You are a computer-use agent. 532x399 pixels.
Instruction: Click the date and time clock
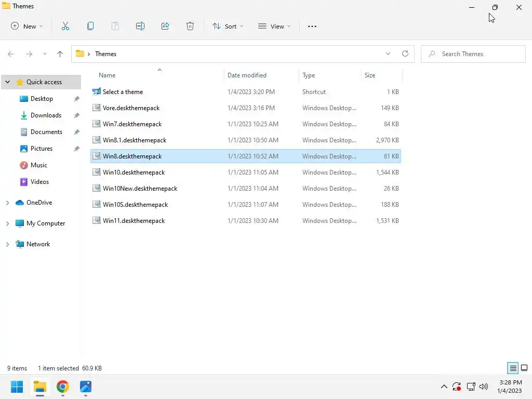click(509, 387)
